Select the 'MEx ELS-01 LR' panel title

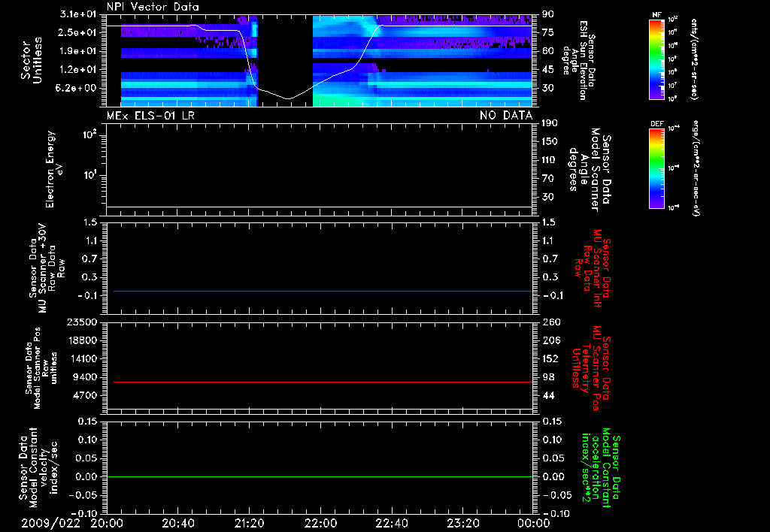coord(150,115)
